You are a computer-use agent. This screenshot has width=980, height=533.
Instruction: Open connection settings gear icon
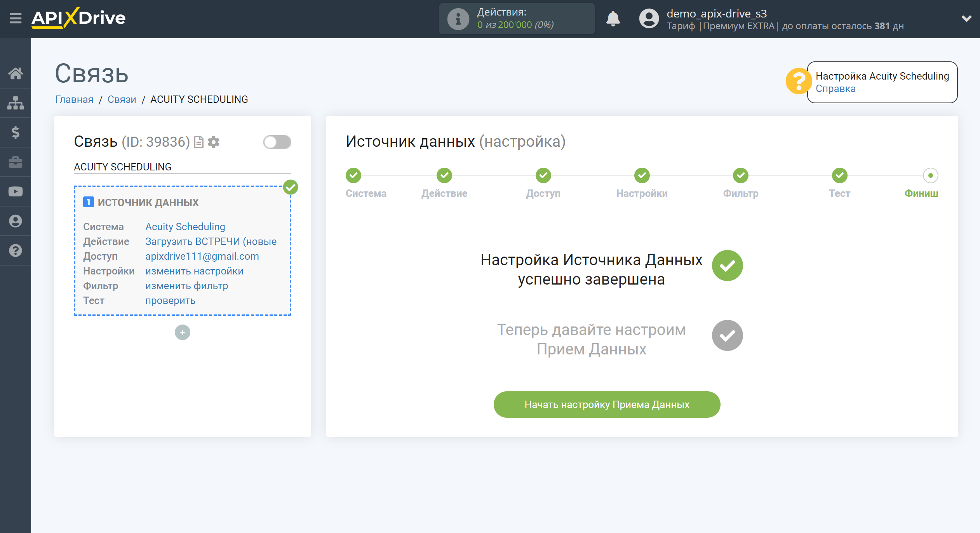coord(214,142)
